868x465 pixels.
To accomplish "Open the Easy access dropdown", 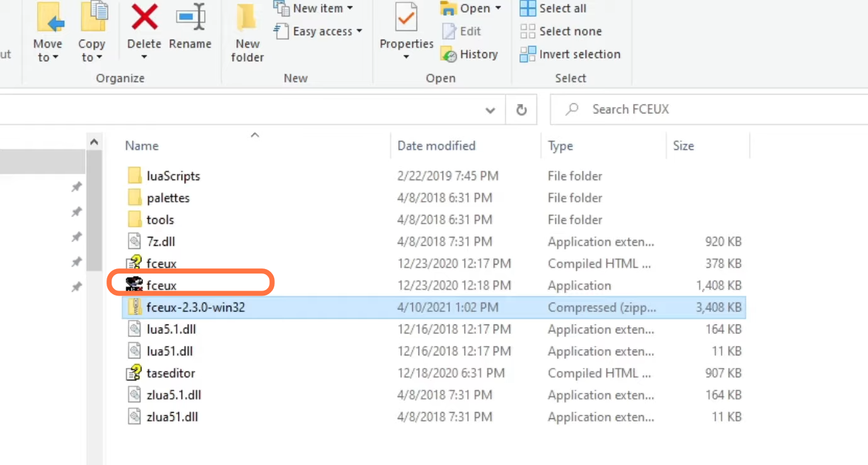I will tap(318, 31).
